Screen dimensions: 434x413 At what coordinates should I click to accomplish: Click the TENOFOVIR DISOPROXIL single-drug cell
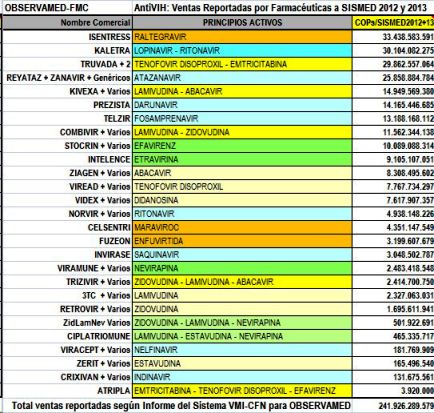(242, 187)
